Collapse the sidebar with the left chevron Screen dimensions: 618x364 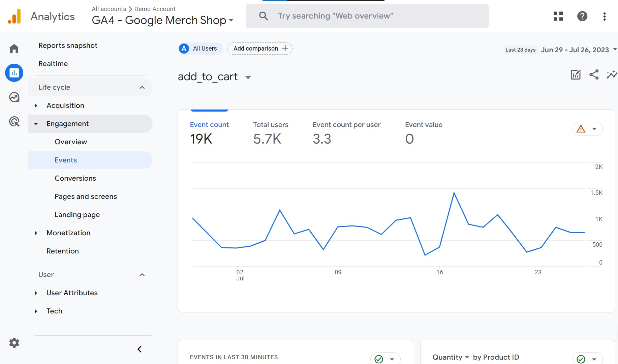click(x=140, y=349)
